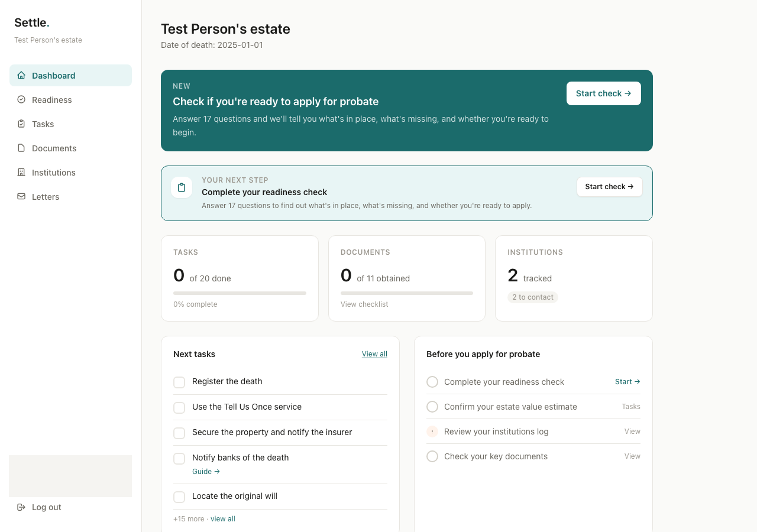757x532 pixels.
Task: Select circle beside Complete your readiness check
Action: tap(432, 382)
